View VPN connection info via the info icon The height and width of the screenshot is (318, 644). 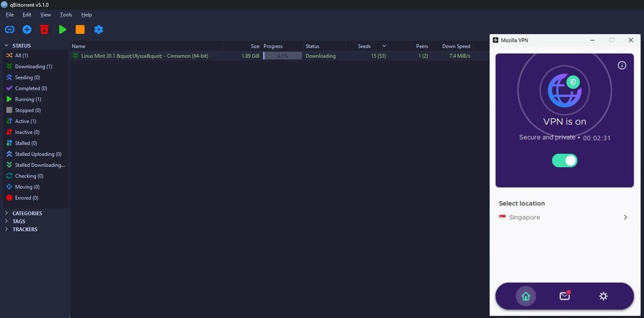(622, 65)
